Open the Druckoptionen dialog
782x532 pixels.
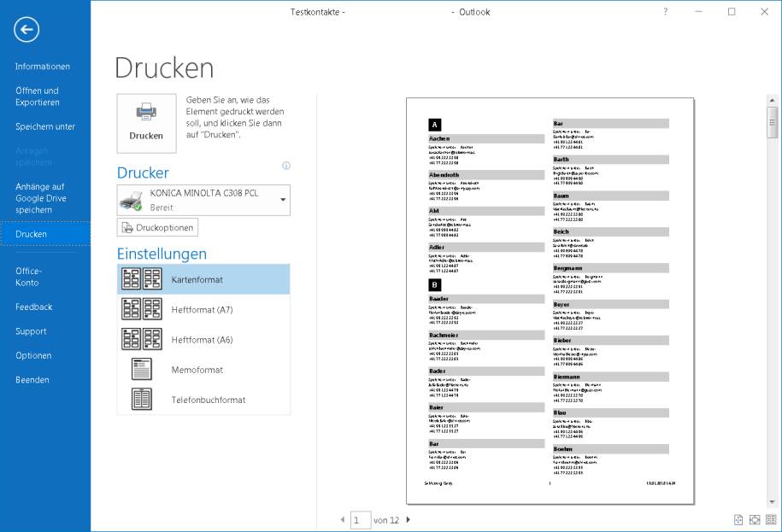point(157,227)
